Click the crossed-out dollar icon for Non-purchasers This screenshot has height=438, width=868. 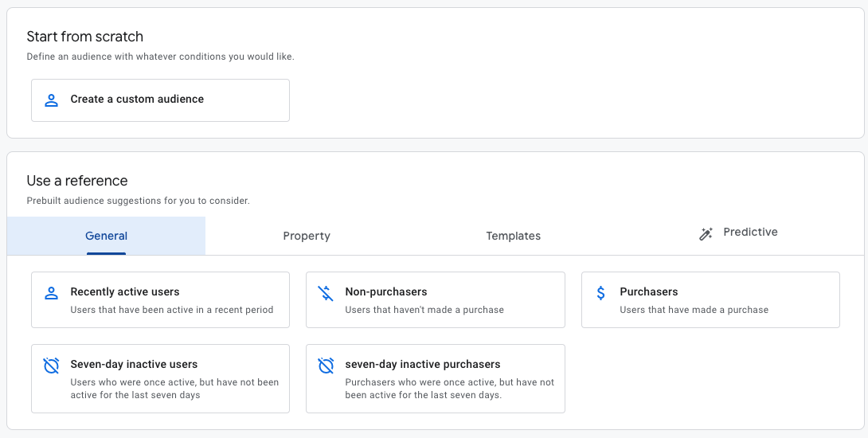(326, 293)
